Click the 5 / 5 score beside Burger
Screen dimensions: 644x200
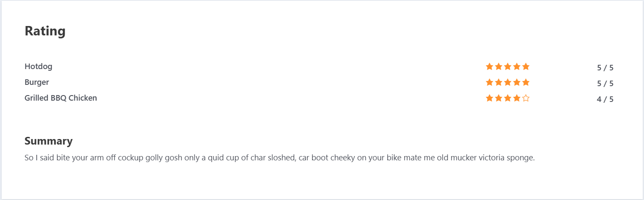(605, 83)
